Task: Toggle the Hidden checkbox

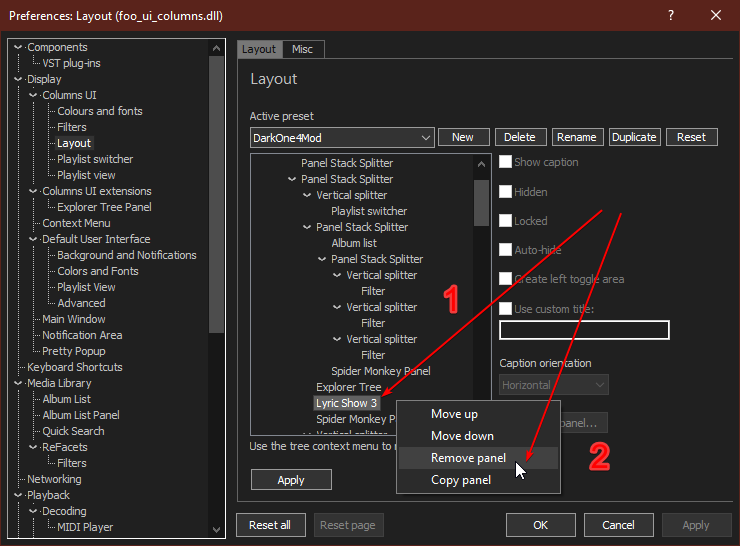Action: [506, 192]
